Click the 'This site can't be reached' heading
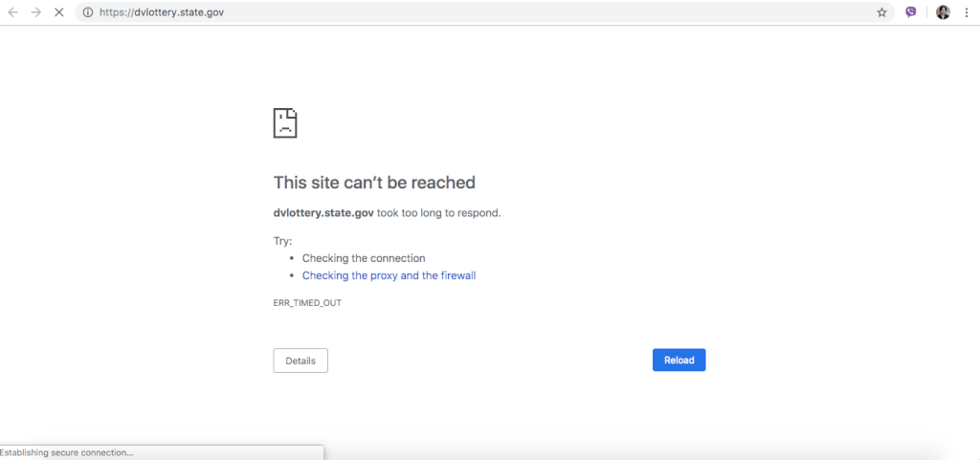The image size is (980, 460). (x=374, y=183)
